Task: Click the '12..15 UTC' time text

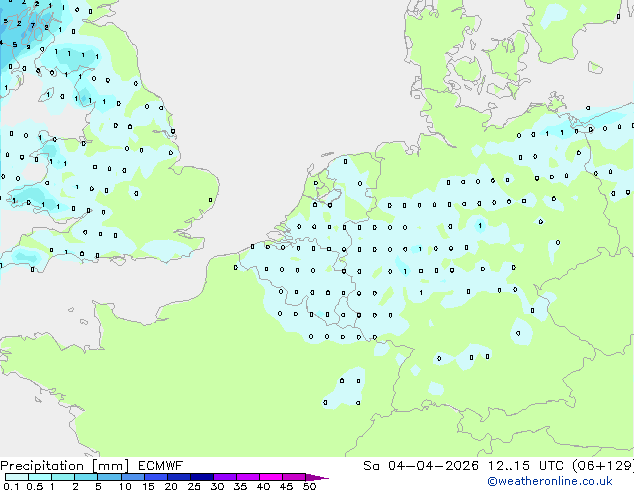Action: pyautogui.click(x=526, y=466)
